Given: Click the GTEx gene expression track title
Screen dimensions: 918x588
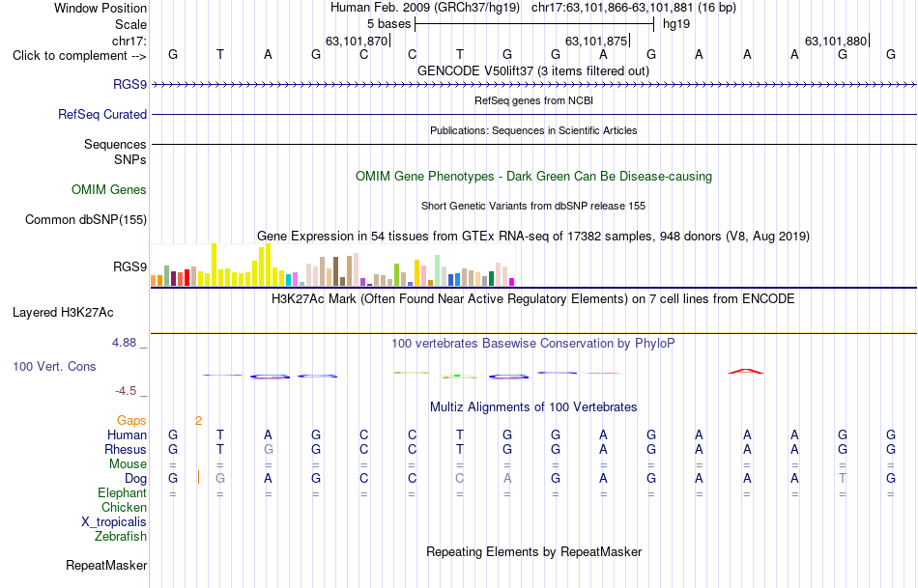Looking at the screenshot, I should [533, 236].
